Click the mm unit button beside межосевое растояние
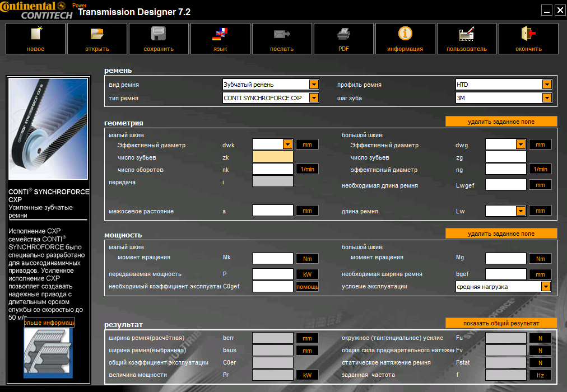 click(308, 211)
